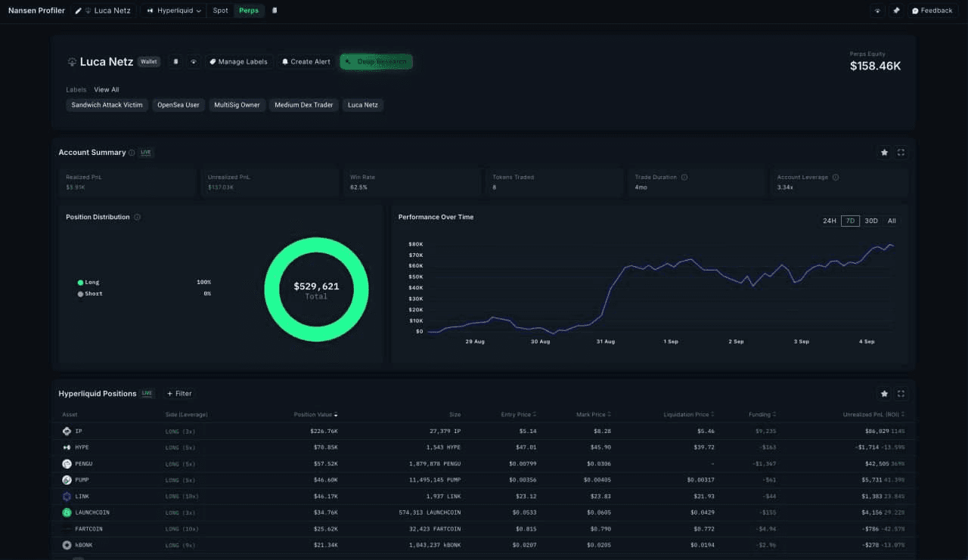The height and width of the screenshot is (560, 968).
Task: Open Manage Labels
Action: tap(238, 62)
